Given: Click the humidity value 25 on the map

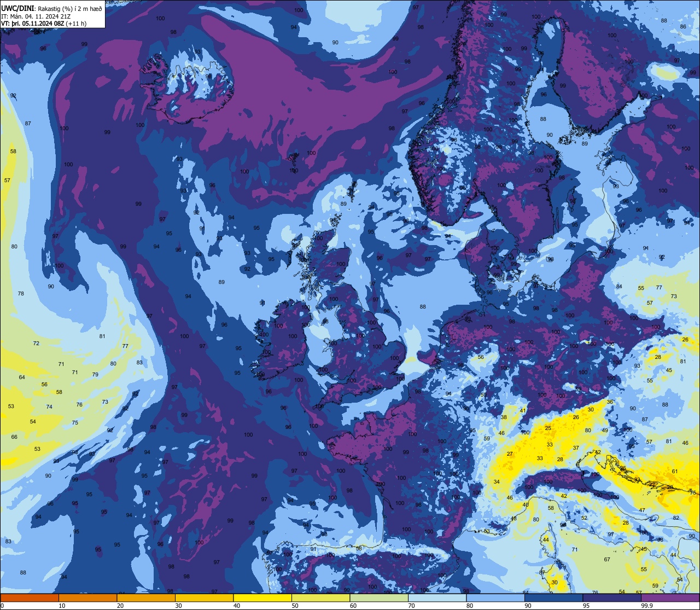Looking at the screenshot, I should pos(548,428).
